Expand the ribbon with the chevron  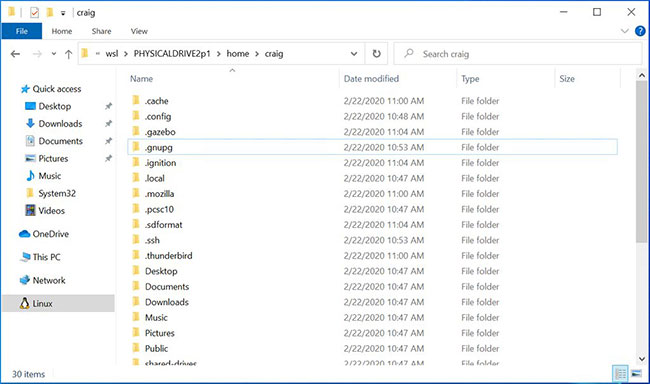625,31
